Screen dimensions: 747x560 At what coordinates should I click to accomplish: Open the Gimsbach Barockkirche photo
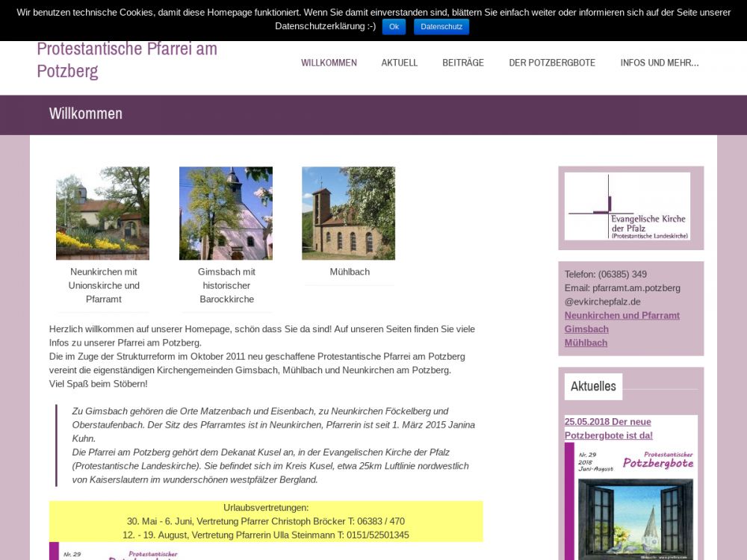tap(226, 213)
